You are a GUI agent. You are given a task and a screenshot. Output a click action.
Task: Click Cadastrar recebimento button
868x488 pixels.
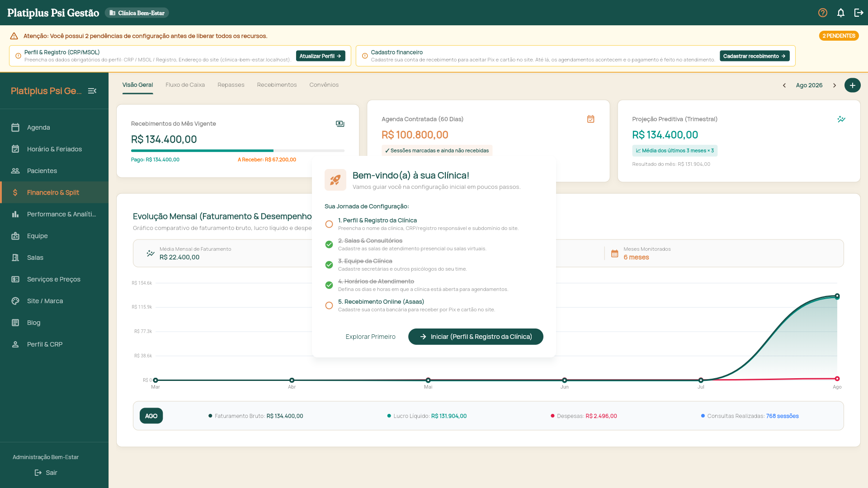pyautogui.click(x=755, y=56)
